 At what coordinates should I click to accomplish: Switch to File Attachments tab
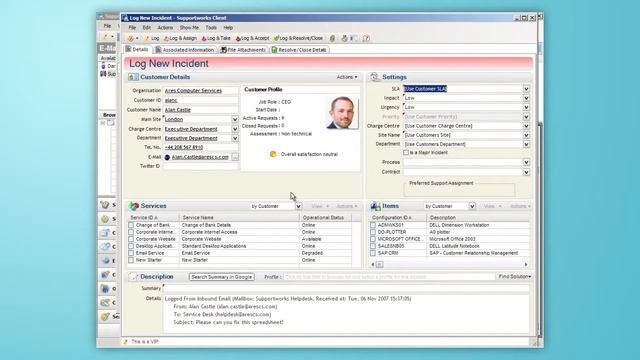point(243,50)
